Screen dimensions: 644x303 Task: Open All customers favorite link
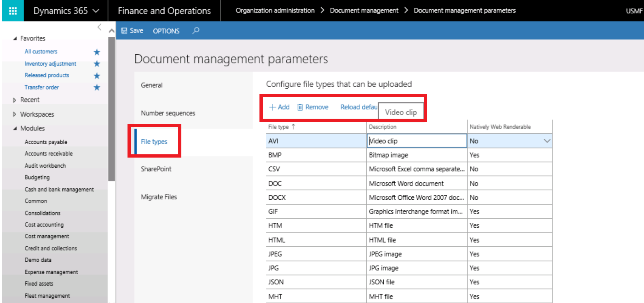pos(41,51)
